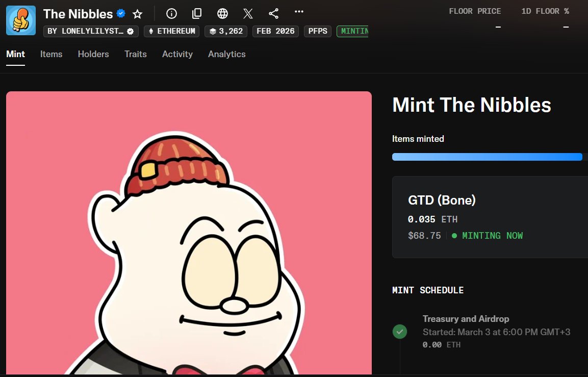Select the GTD (Bone) mint stage card
This screenshot has height=377, width=588.
[x=490, y=217]
